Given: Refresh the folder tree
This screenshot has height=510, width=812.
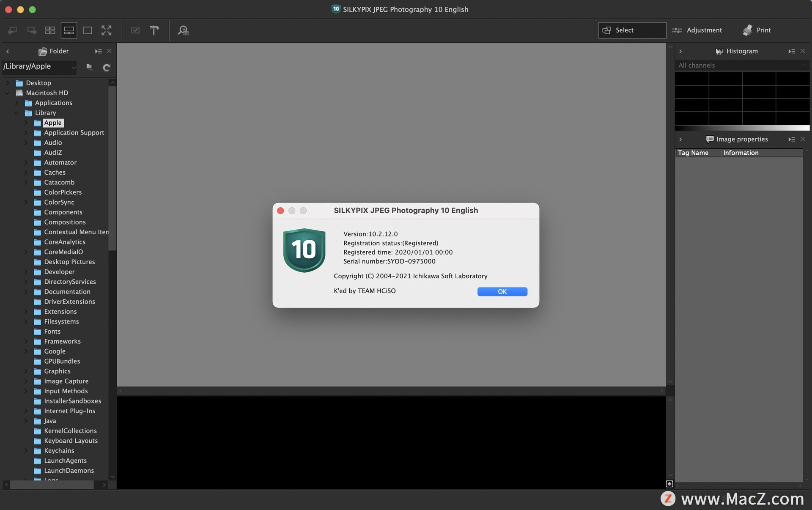Looking at the screenshot, I should point(107,67).
